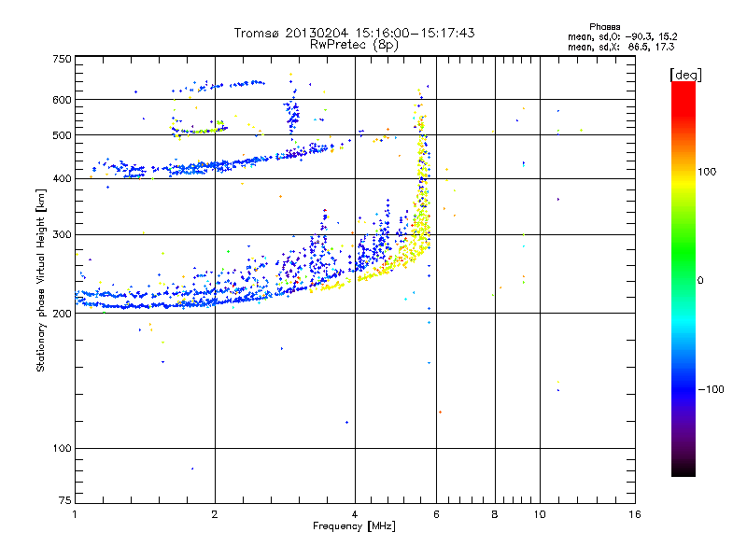
Task: Click the y-axis tick label '200'
Action: (x=62, y=314)
